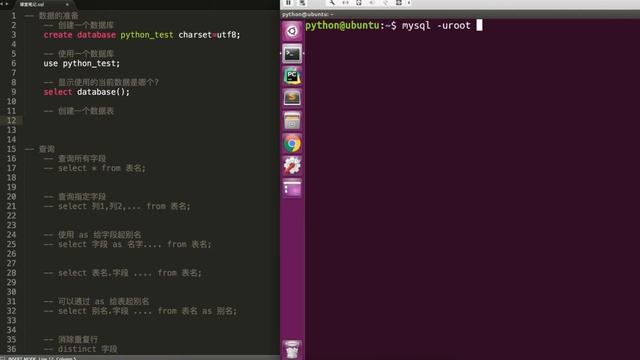Open System Settings gear-wrench dock icon
The height and width of the screenshot is (360, 640).
pyautogui.click(x=292, y=166)
